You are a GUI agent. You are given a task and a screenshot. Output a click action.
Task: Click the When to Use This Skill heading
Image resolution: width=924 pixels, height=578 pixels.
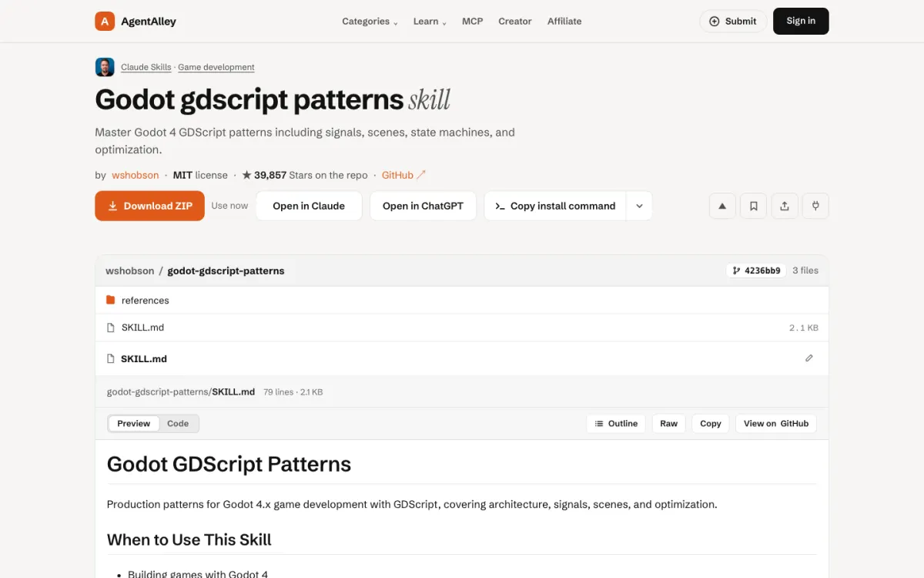(x=189, y=539)
